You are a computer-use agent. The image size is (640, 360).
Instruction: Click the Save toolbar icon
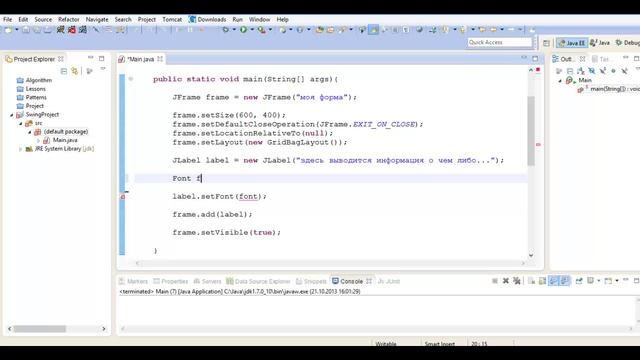pos(26,29)
